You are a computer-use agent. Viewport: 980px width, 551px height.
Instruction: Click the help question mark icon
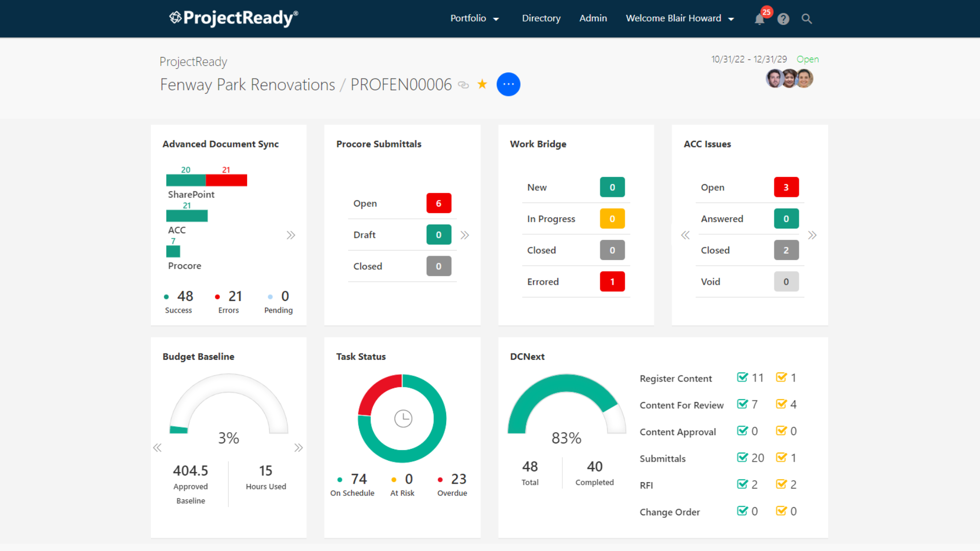tap(783, 19)
